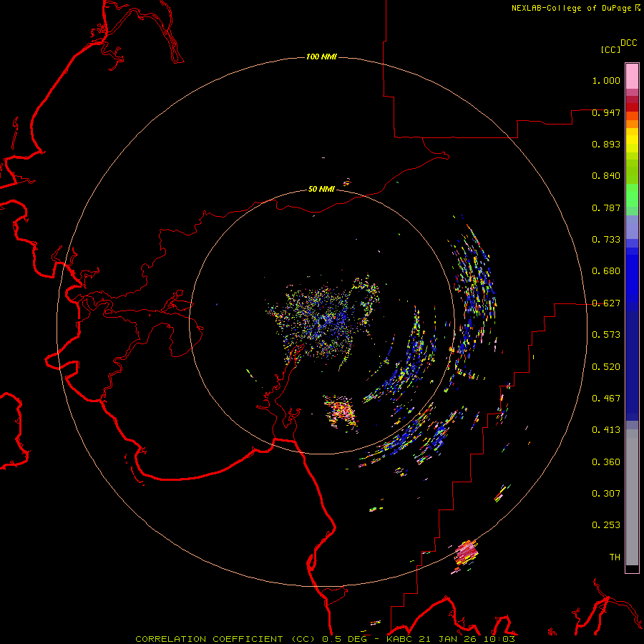Click the NEXLAB-College of DuPage title text
Screen dimensions: 644x644
[x=571, y=8]
